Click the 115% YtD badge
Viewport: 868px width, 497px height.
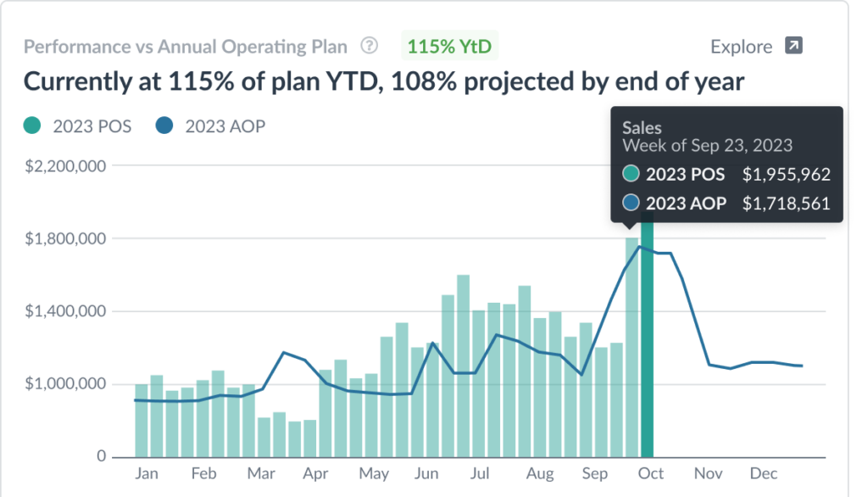[x=450, y=47]
